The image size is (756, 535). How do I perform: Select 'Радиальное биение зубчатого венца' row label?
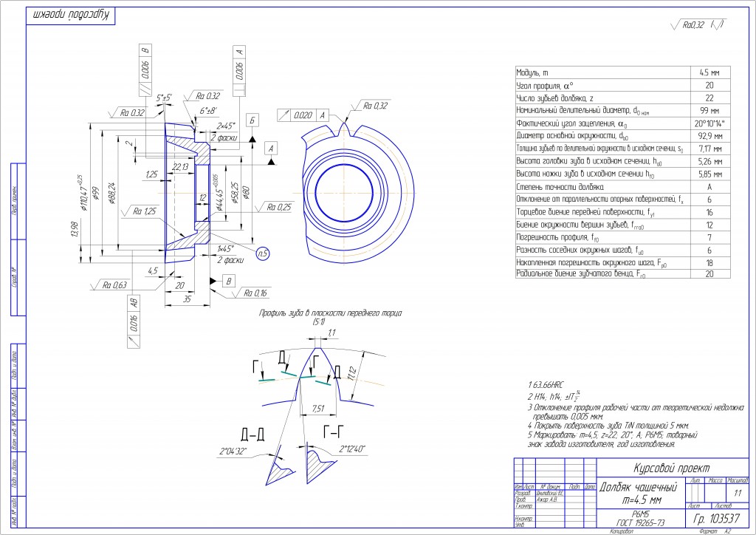[x=581, y=273]
